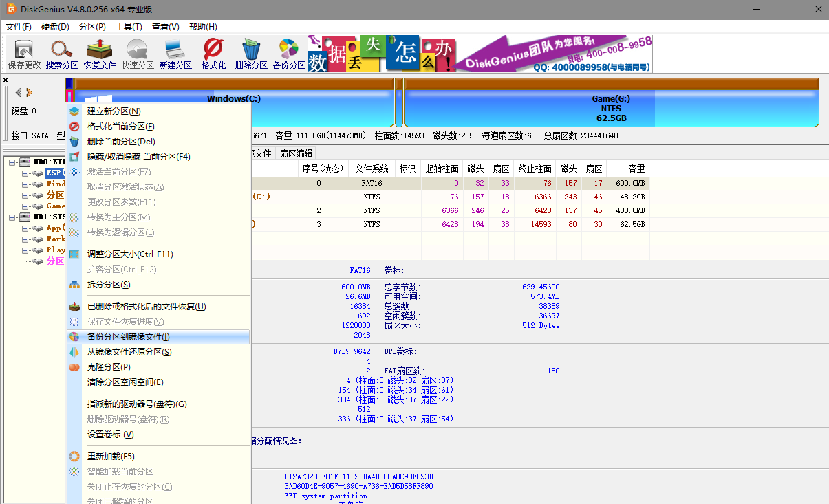Click the previous disk left arrow
This screenshot has width=829, height=504.
tap(19, 92)
